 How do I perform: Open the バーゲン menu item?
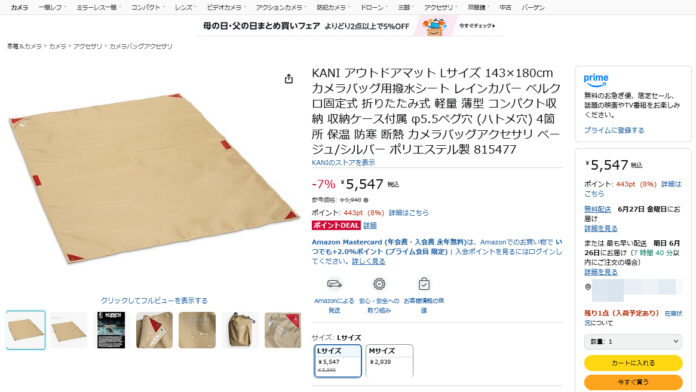pos(533,8)
